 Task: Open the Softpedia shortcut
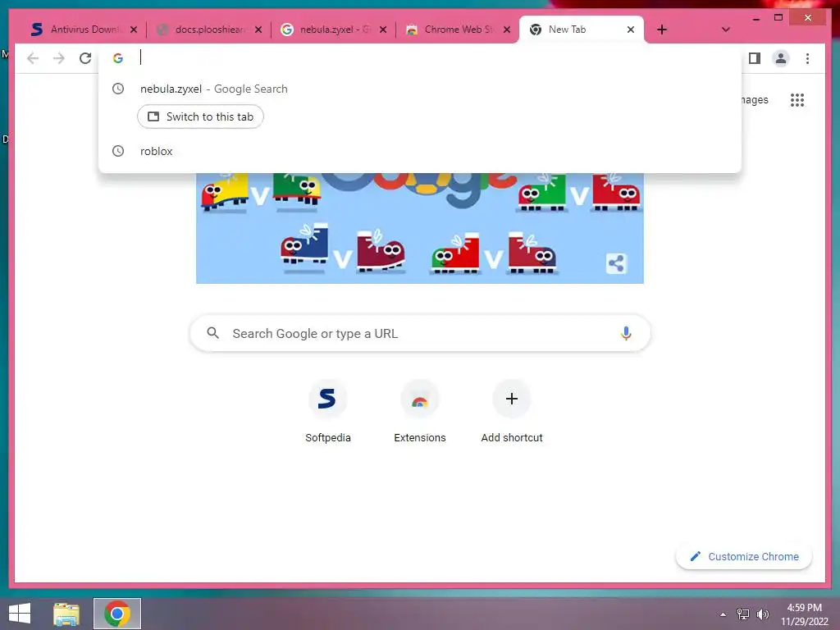(327, 412)
